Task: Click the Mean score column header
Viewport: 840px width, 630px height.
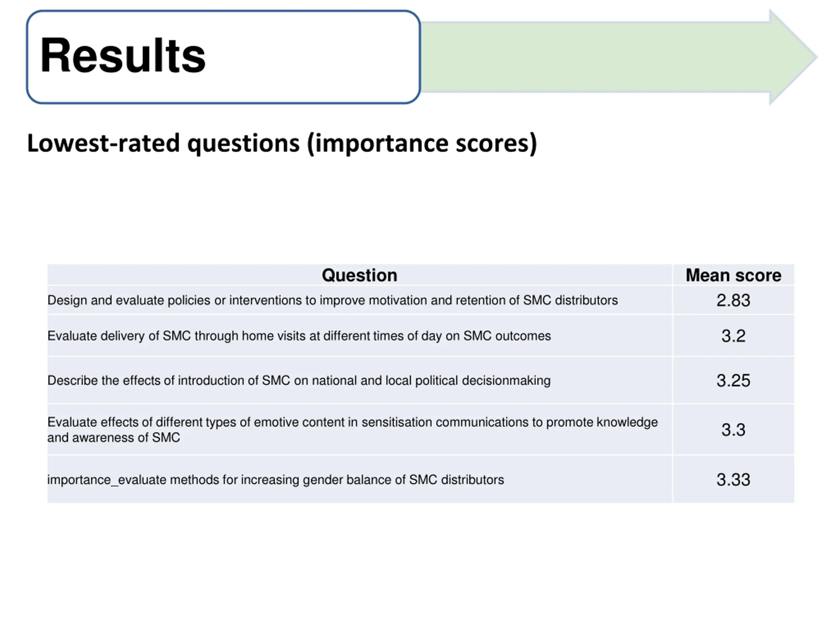Action: [x=733, y=275]
